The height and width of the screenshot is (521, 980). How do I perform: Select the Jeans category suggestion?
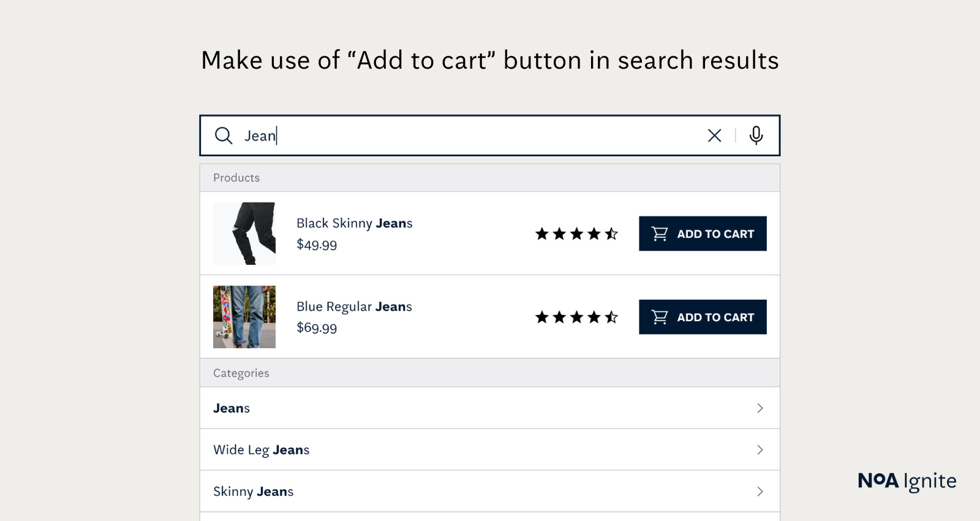coord(232,408)
